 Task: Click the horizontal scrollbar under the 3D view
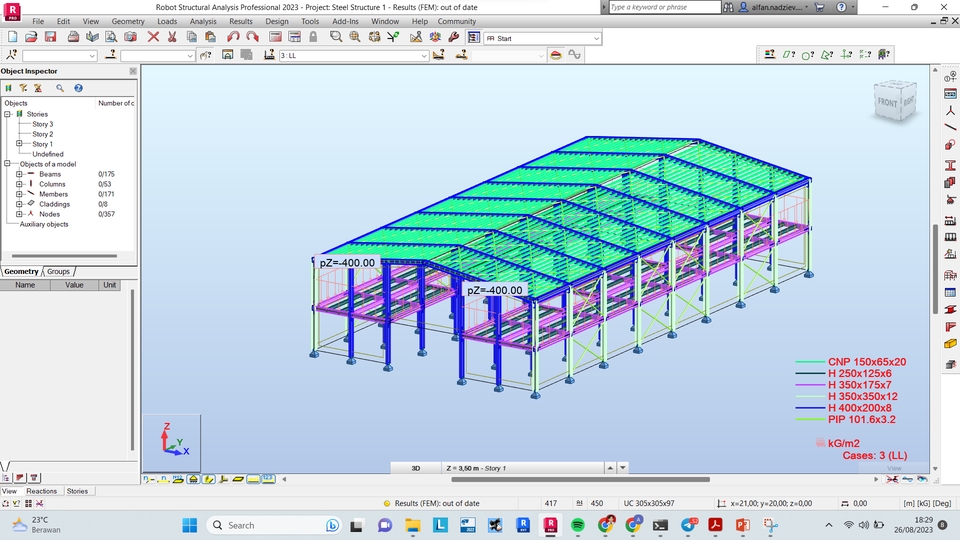coord(580,479)
